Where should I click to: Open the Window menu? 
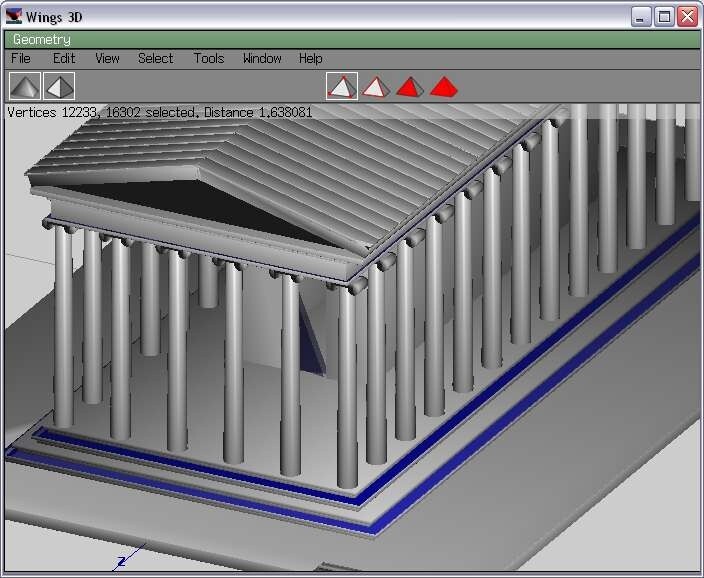[x=262, y=59]
